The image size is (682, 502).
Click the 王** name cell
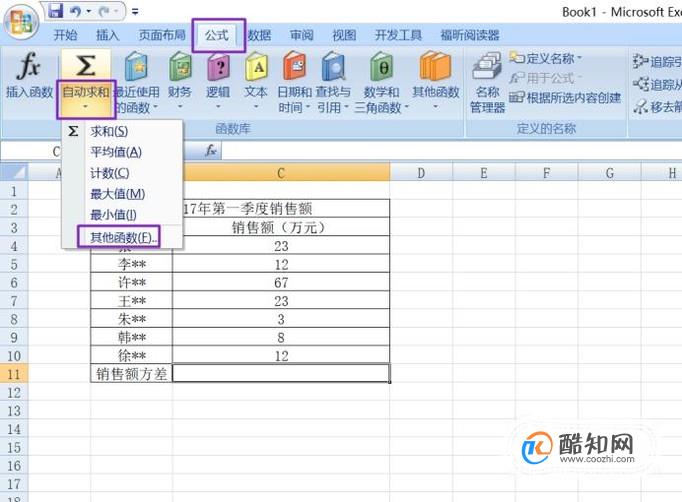click(x=131, y=301)
